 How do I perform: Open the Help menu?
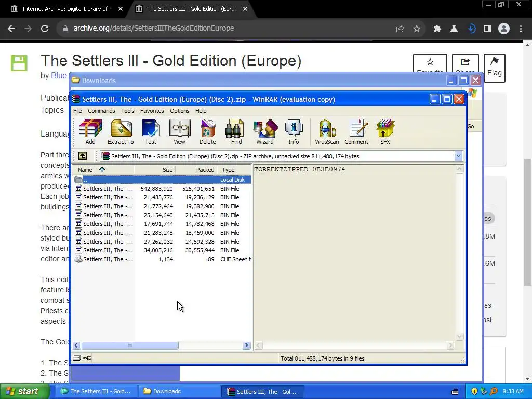pyautogui.click(x=201, y=111)
